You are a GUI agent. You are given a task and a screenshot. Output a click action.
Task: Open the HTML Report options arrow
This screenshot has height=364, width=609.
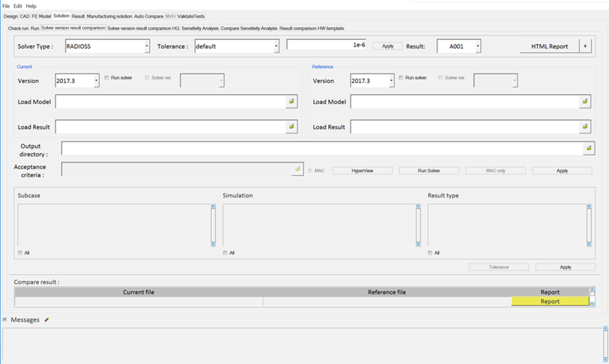pyautogui.click(x=585, y=46)
